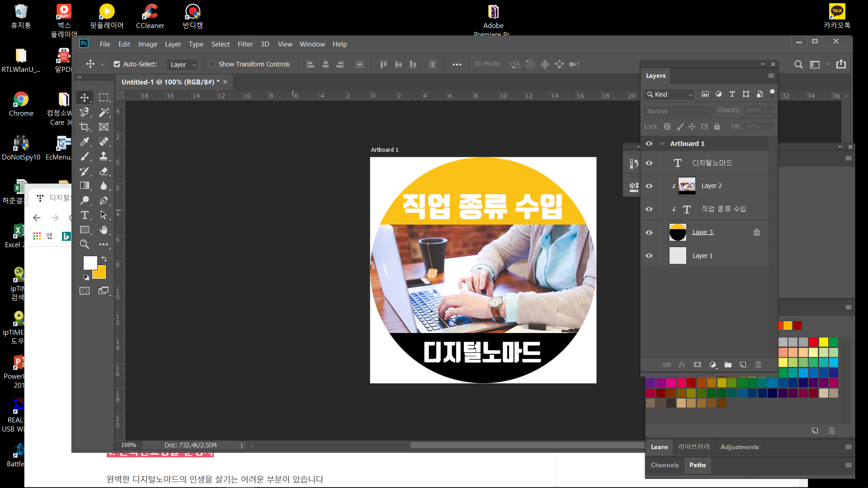
Task: Select the Eraser tool
Action: pyautogui.click(x=104, y=171)
